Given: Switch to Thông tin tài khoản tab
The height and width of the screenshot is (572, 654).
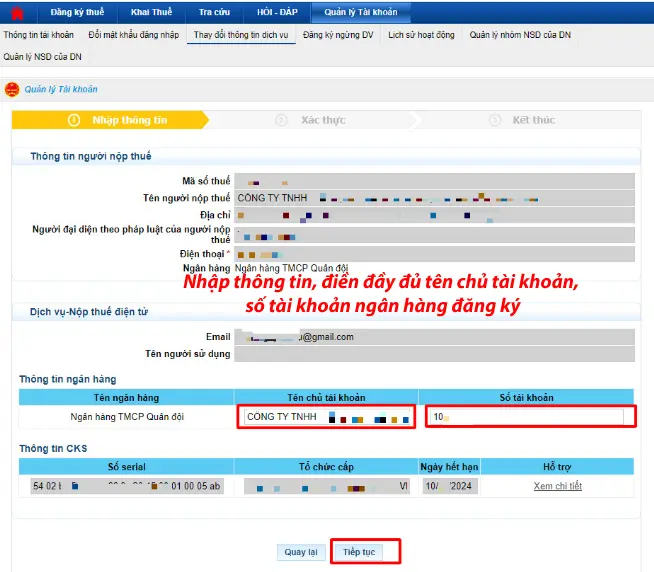Looking at the screenshot, I should [38, 35].
